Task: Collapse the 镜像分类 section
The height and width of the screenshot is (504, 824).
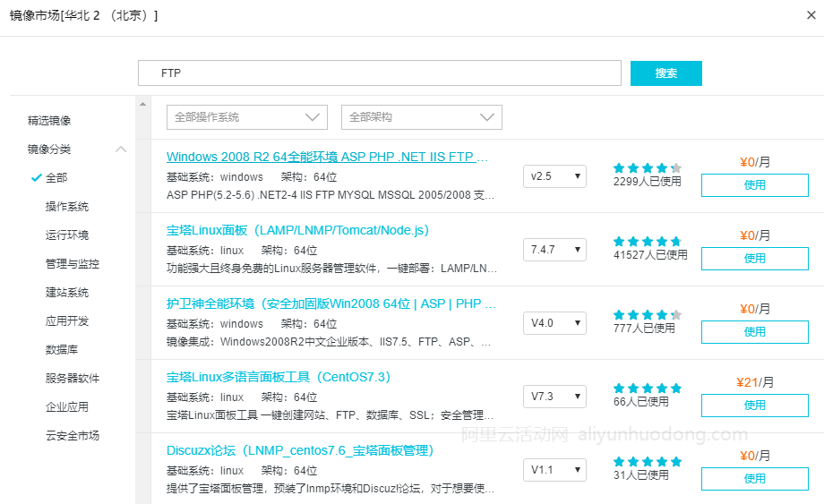Action: 121,149
